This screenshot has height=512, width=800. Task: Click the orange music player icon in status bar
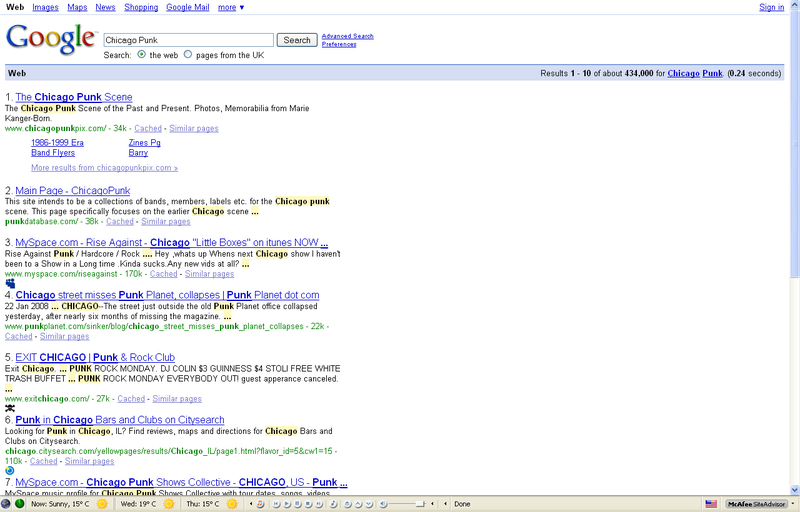click(260, 504)
